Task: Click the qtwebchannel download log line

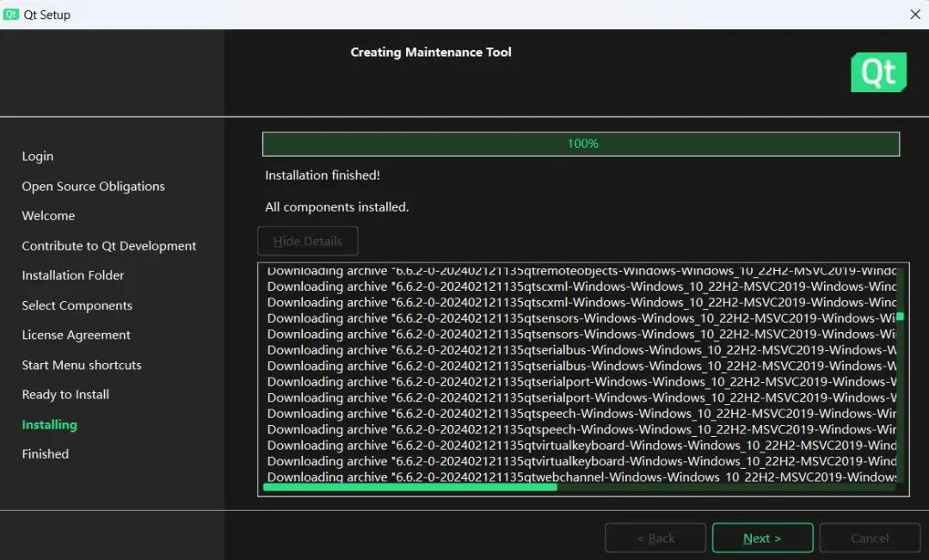Action: 581,477
